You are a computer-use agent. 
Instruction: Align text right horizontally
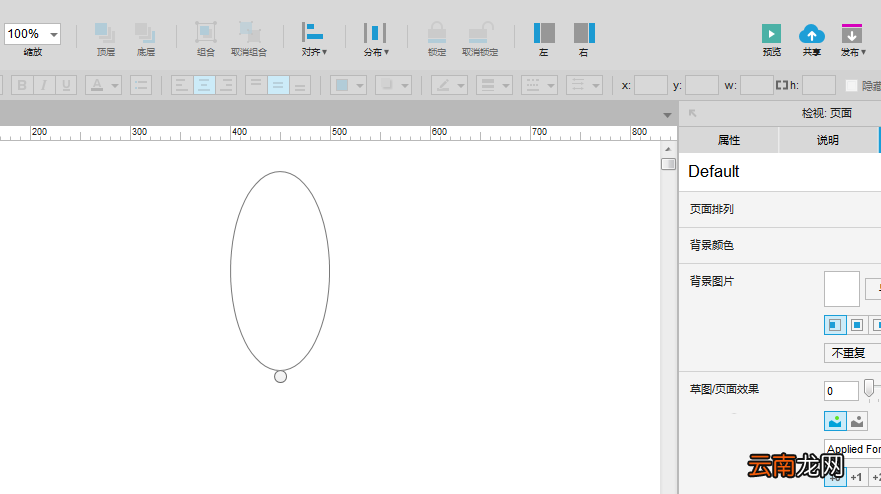226,85
